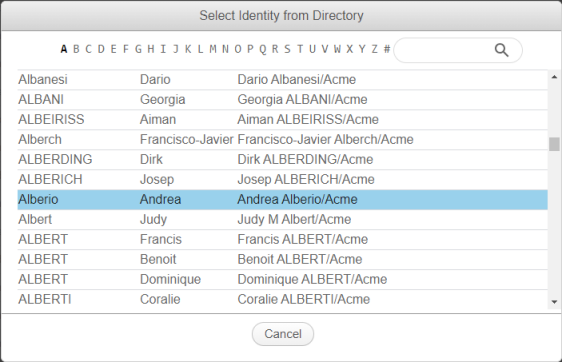Filter directory by letter P
The height and width of the screenshot is (362, 562).
pyautogui.click(x=250, y=49)
